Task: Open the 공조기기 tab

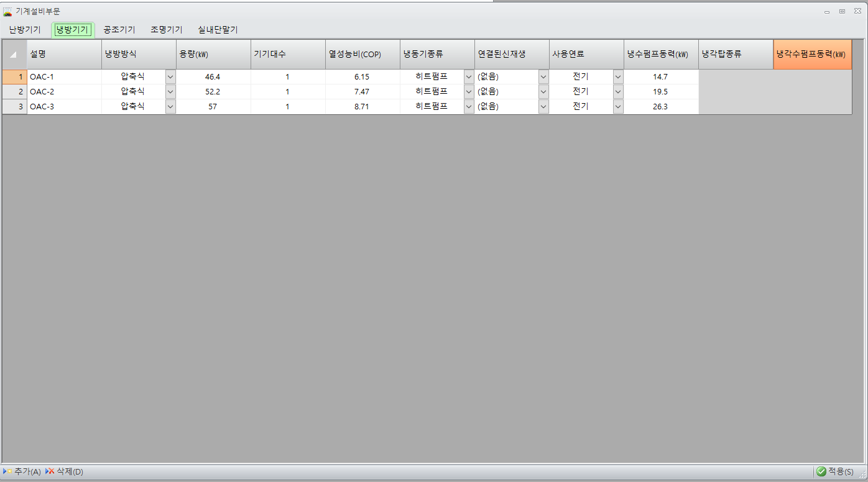Action: point(119,29)
